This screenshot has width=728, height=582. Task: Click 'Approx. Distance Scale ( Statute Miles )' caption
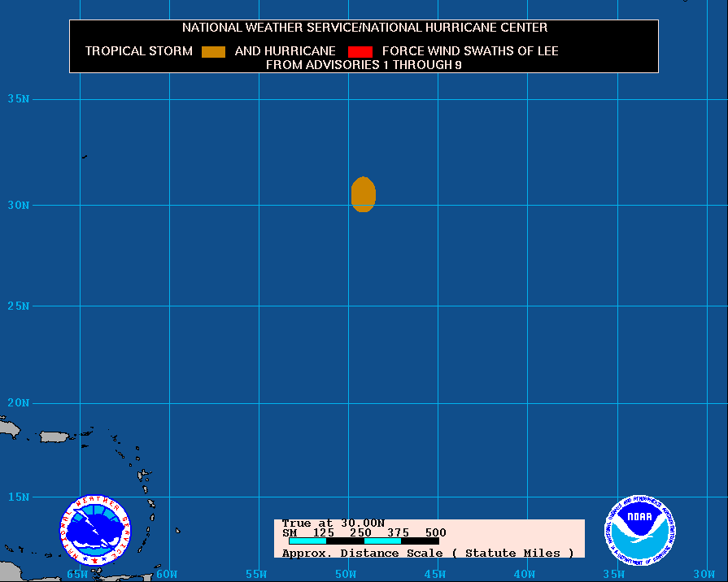428,554
